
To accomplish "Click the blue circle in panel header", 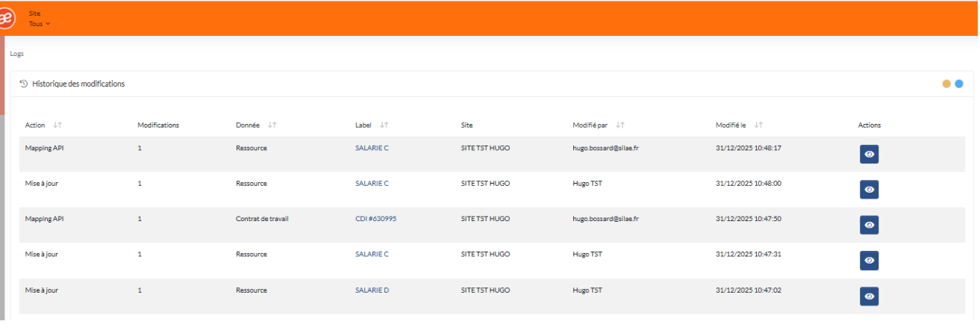I will 959,84.
